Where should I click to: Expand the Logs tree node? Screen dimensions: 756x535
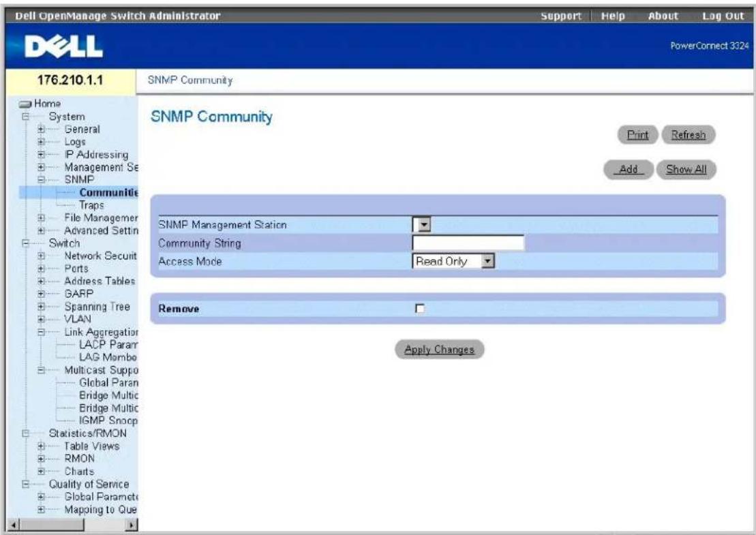42,142
